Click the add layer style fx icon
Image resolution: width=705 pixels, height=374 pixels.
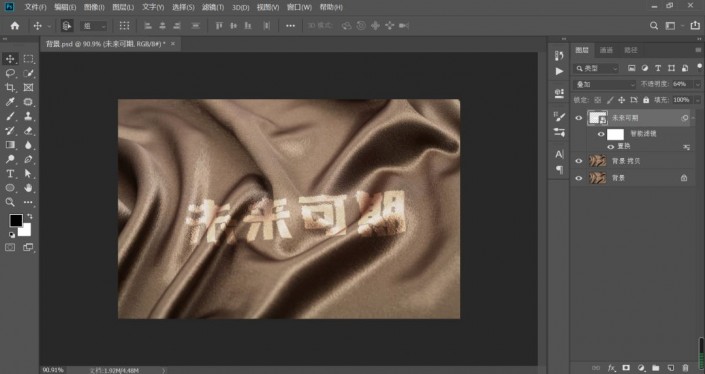611,368
